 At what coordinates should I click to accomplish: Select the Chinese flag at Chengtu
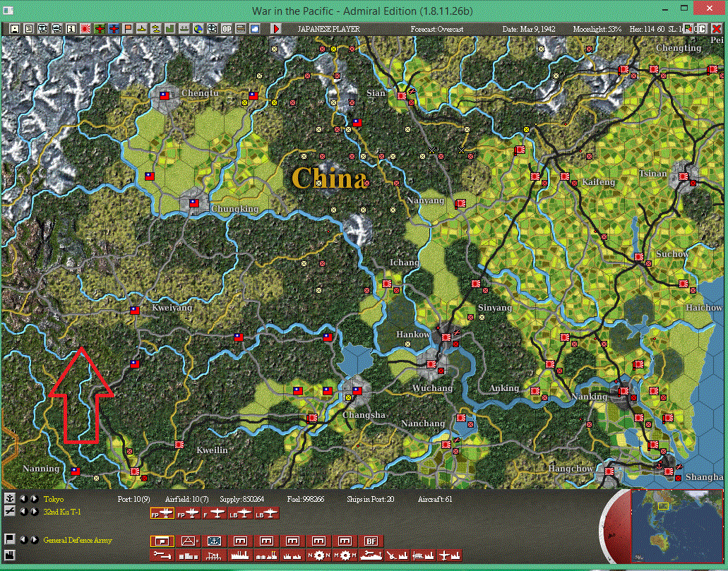click(x=164, y=95)
